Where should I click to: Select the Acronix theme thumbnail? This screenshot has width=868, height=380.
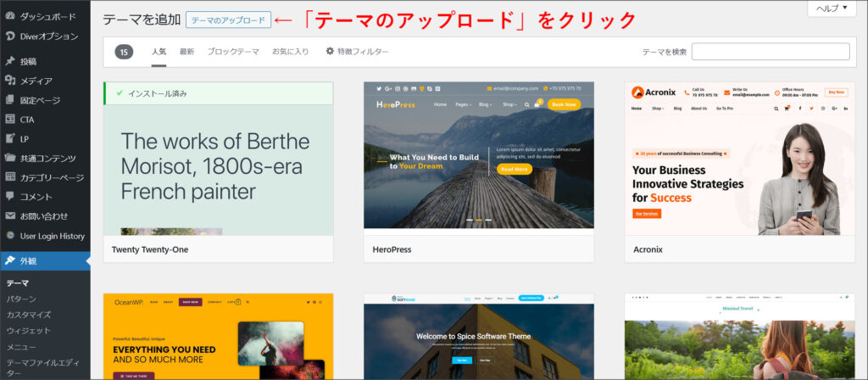pyautogui.click(x=739, y=159)
